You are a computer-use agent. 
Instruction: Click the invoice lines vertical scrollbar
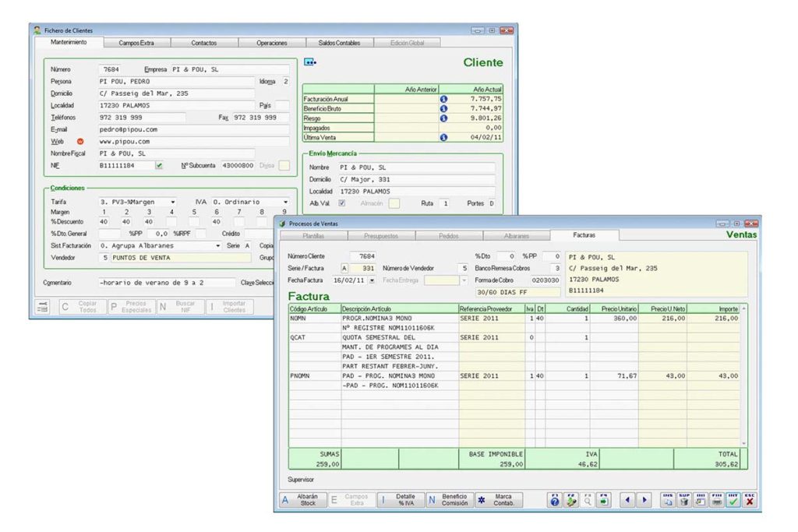[x=744, y=376]
